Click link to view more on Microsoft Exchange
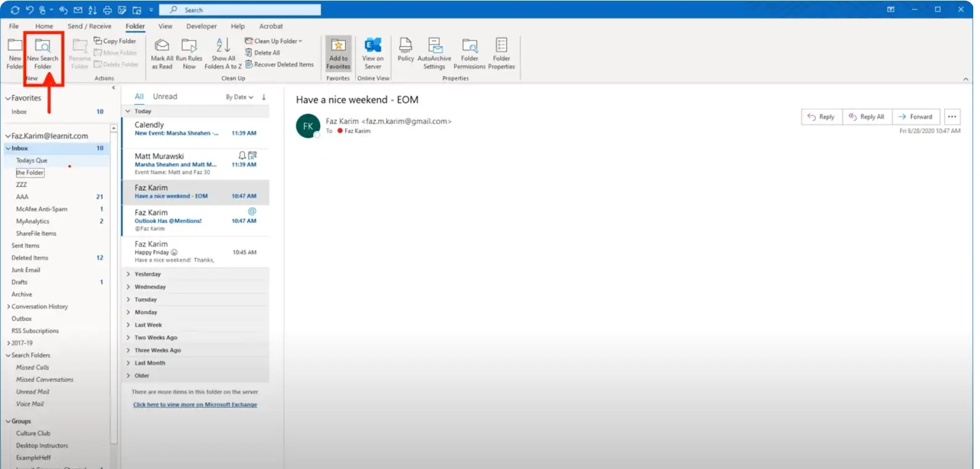Screen dimensions: 980x469 [x=195, y=405]
